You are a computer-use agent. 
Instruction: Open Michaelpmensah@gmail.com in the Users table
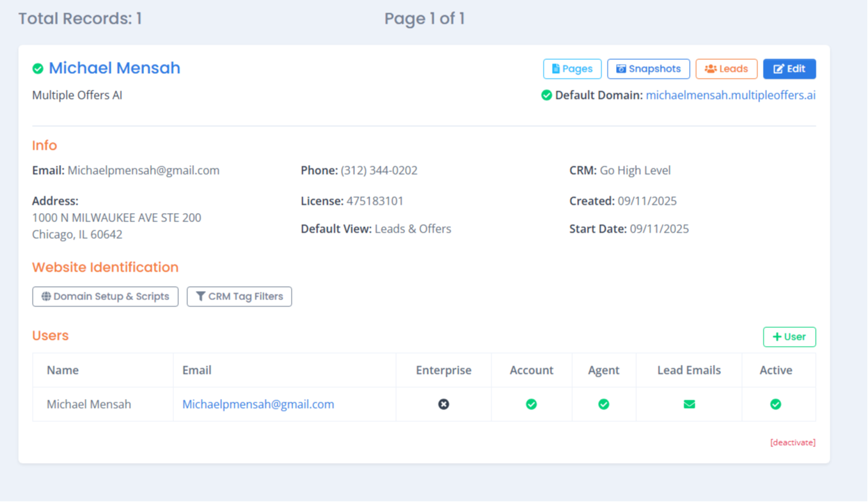(x=258, y=404)
